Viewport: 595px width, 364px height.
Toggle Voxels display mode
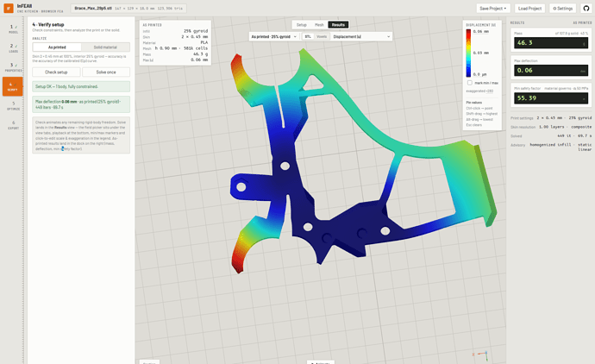pos(322,36)
